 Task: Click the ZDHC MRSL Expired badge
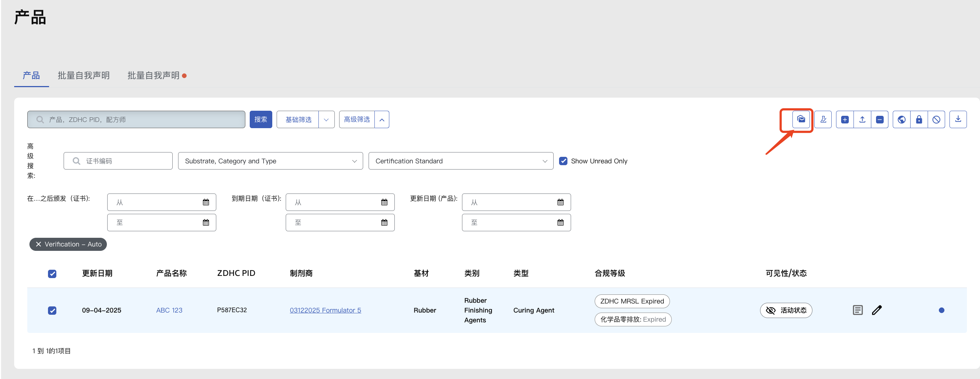(x=632, y=301)
